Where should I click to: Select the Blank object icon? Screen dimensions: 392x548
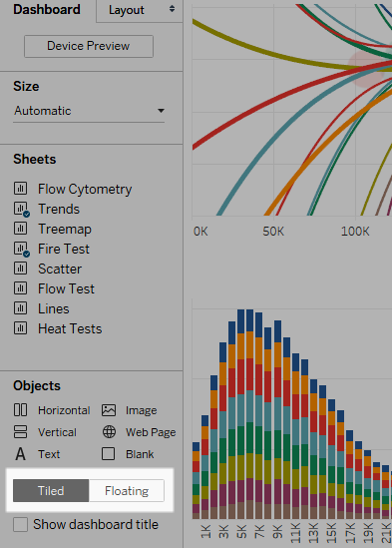click(109, 454)
